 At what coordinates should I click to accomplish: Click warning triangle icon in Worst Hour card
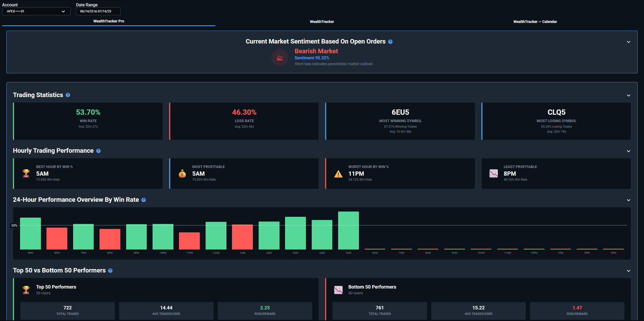pyautogui.click(x=338, y=174)
